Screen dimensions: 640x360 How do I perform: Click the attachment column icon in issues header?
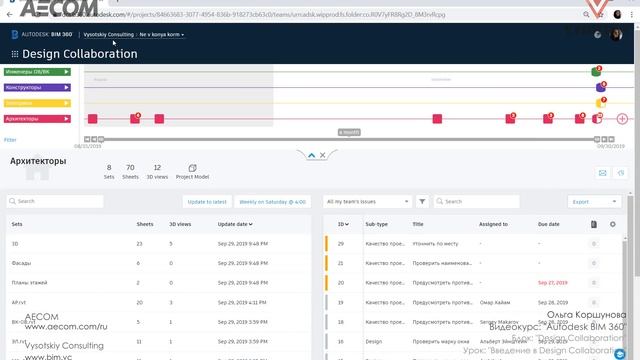coord(593,224)
